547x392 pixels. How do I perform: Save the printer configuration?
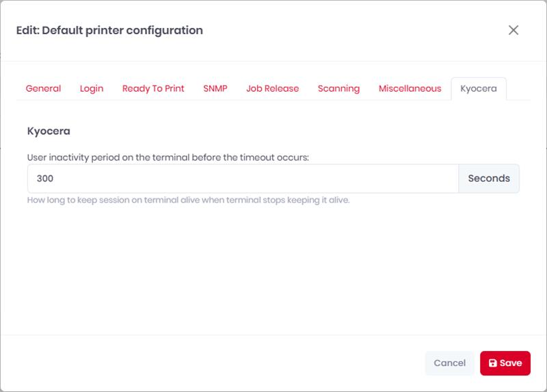(x=505, y=363)
